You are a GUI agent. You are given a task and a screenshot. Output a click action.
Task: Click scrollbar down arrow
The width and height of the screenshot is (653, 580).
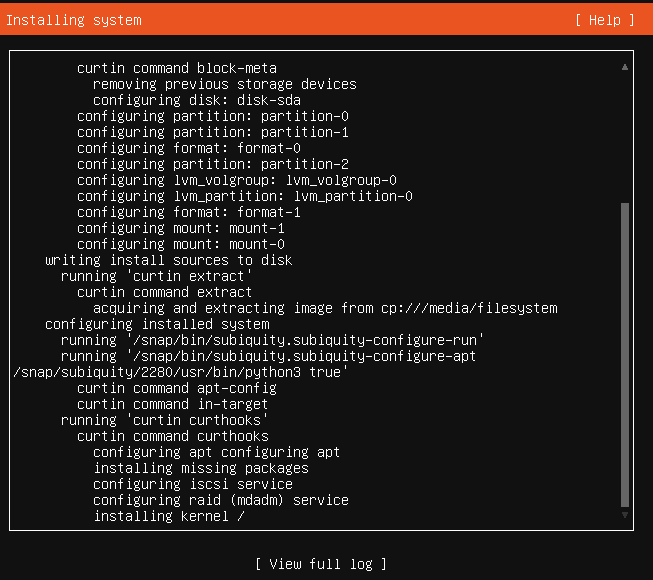tap(625, 515)
